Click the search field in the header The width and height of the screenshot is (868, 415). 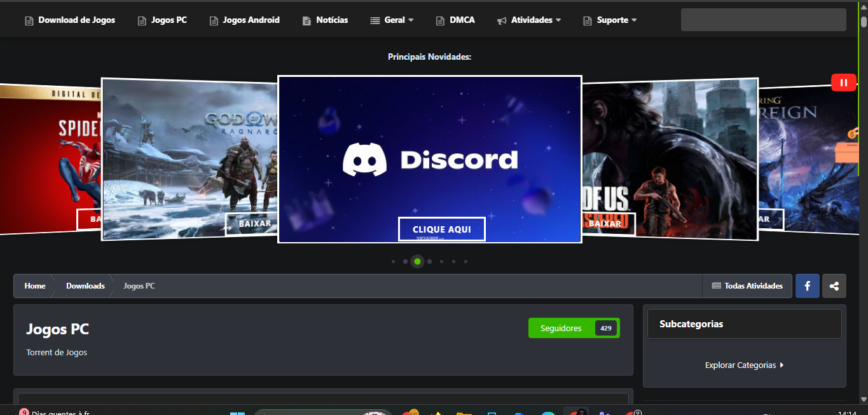tap(762, 20)
